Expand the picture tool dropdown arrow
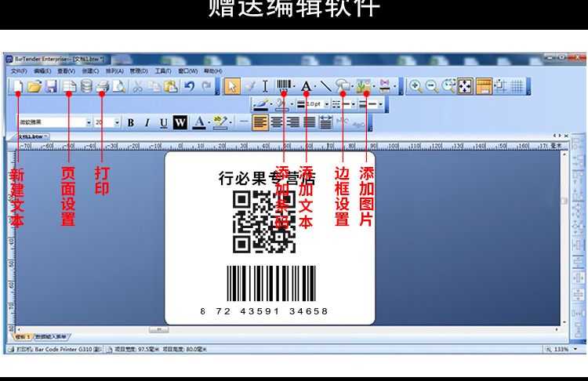This screenshot has height=381, width=588. [374, 86]
